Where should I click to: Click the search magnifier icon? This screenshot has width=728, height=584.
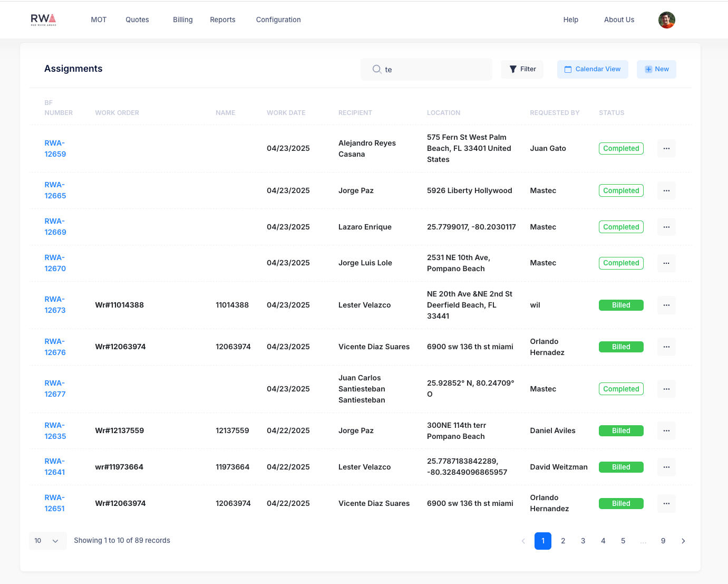coord(376,69)
